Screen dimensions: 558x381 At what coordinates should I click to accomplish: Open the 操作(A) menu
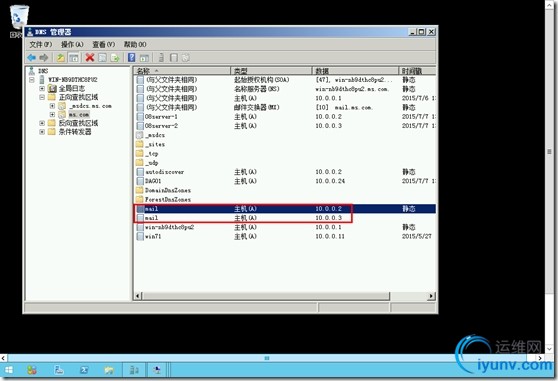point(72,44)
